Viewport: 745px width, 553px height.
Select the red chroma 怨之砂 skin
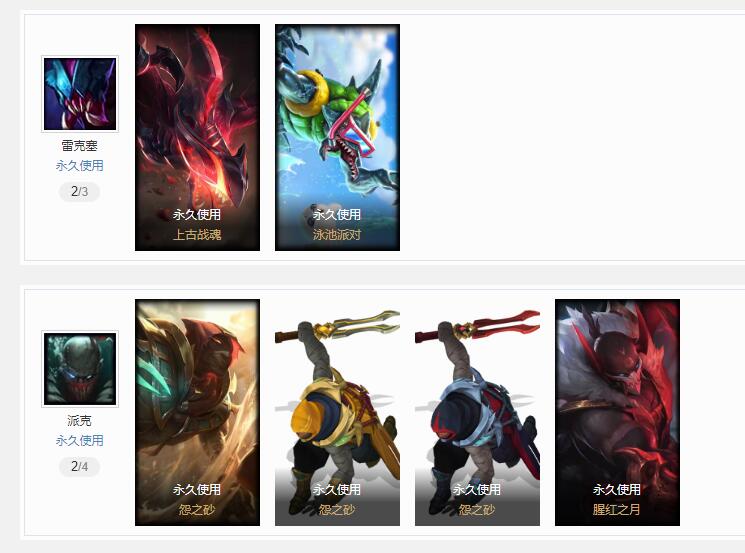coord(477,412)
